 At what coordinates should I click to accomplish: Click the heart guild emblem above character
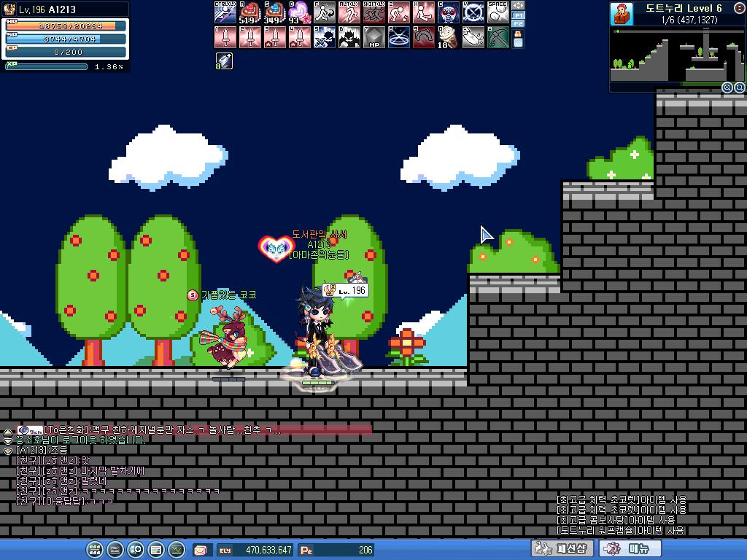276,248
